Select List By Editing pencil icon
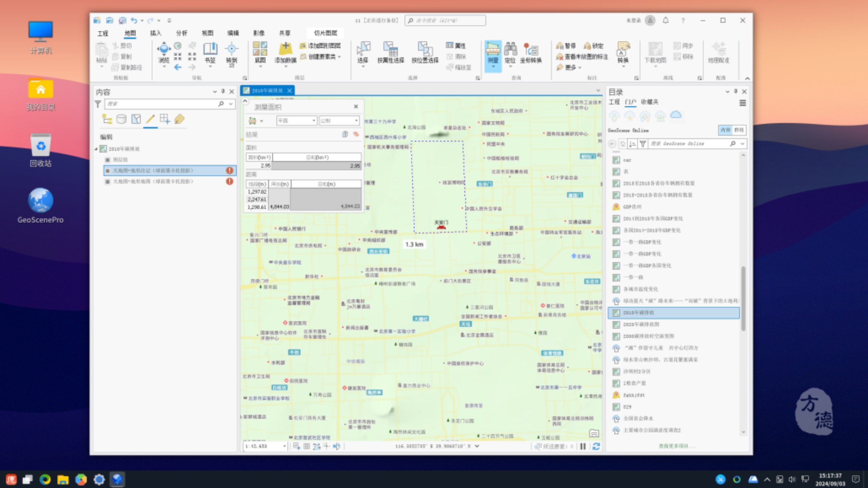Screen dimensions: 868x488 [x=150, y=119]
